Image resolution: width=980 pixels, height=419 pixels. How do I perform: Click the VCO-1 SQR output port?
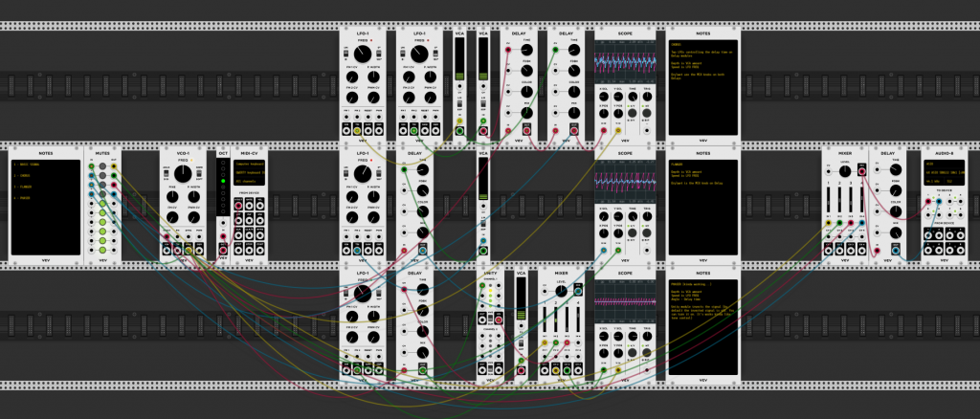point(199,251)
